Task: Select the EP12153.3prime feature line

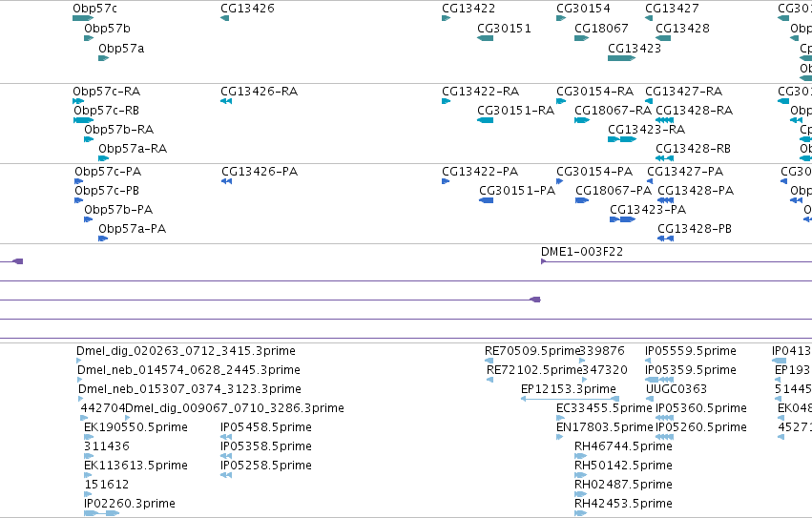Action: 571,399
